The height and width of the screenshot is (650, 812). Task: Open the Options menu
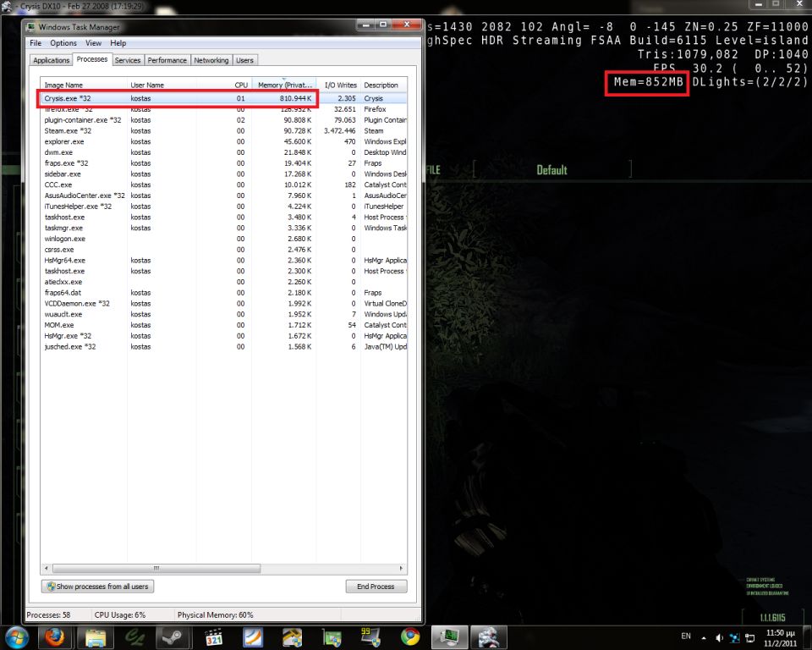click(63, 43)
